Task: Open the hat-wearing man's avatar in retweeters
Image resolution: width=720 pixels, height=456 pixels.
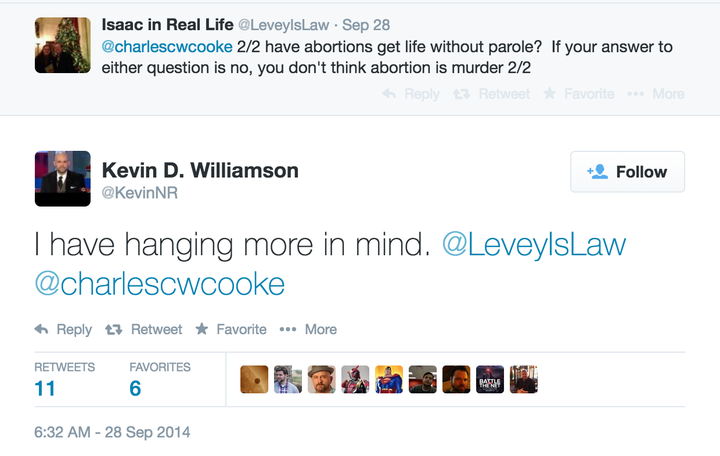Action: tap(321, 379)
